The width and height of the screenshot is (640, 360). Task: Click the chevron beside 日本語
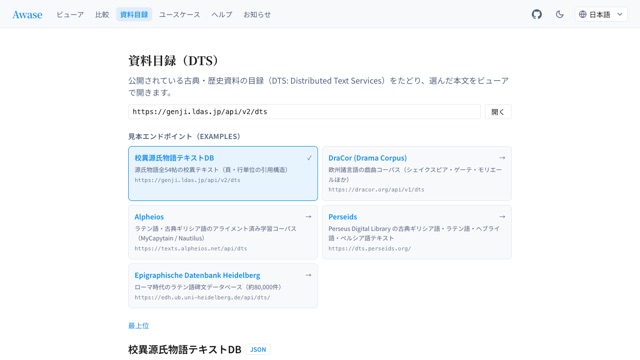coord(620,14)
